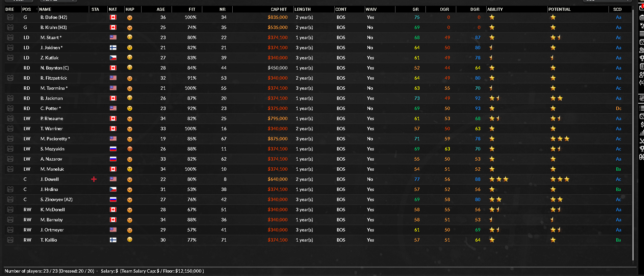Image resolution: width=644 pixels, height=276 pixels.
Task: Sort by the AGE column header
Action: click(x=161, y=9)
